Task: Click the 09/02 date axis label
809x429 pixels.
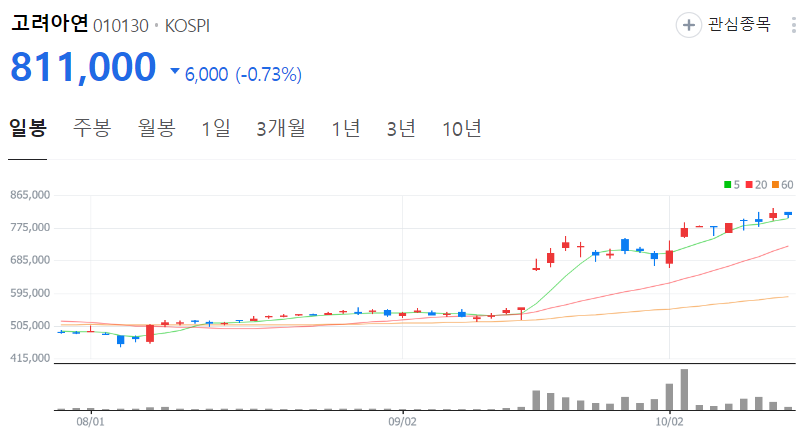Action: [x=402, y=422]
